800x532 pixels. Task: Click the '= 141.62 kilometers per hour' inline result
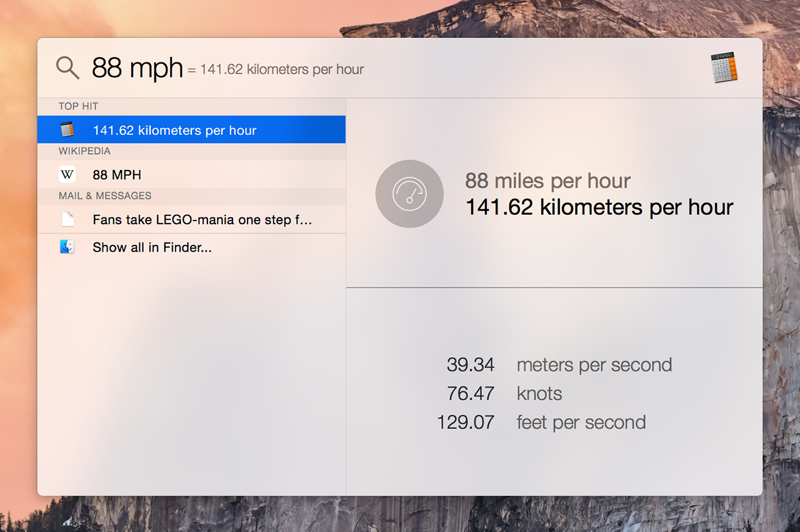276,69
